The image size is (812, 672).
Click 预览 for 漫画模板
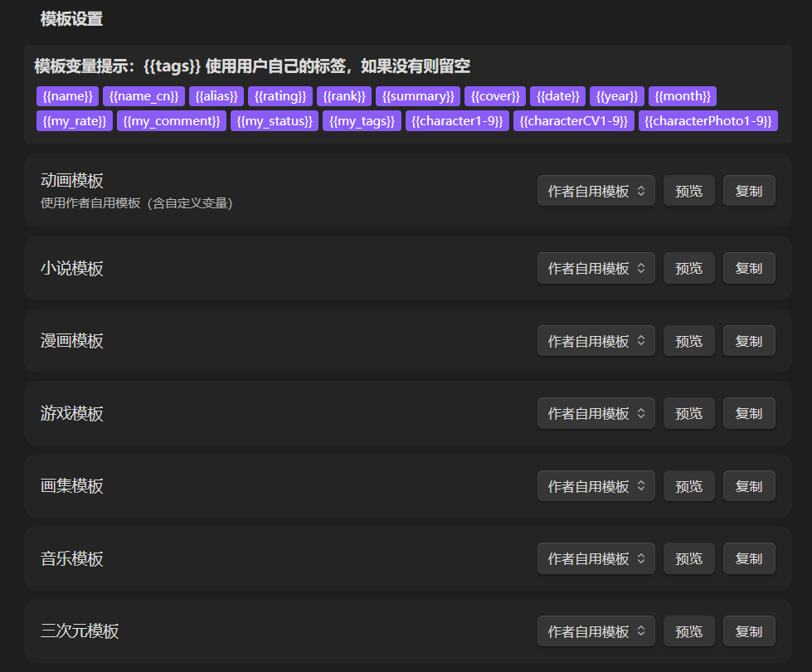[x=688, y=341]
